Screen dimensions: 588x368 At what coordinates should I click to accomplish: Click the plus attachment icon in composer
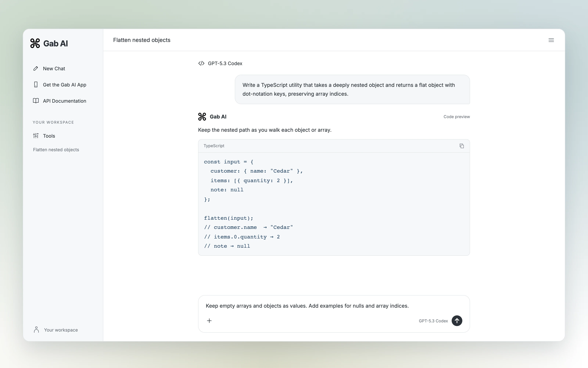209,321
